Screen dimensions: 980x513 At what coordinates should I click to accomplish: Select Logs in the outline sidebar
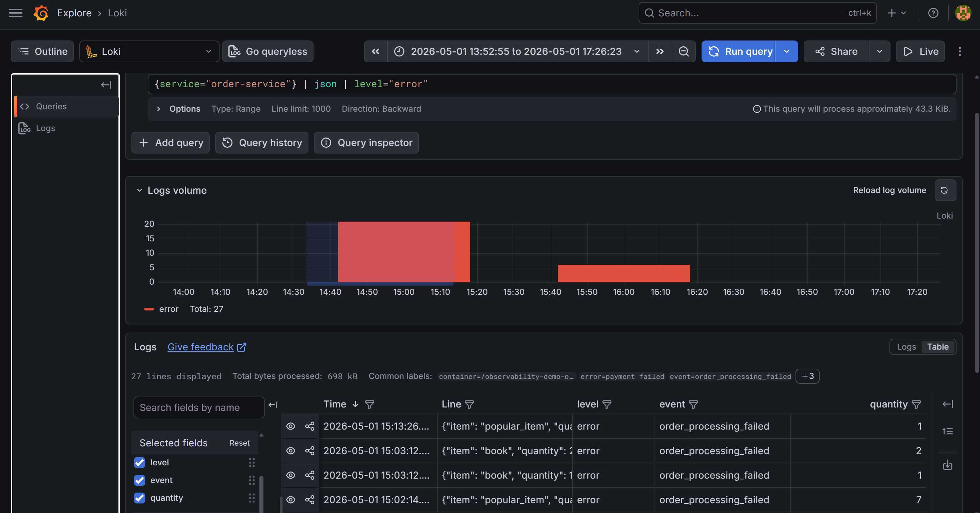coord(67,128)
